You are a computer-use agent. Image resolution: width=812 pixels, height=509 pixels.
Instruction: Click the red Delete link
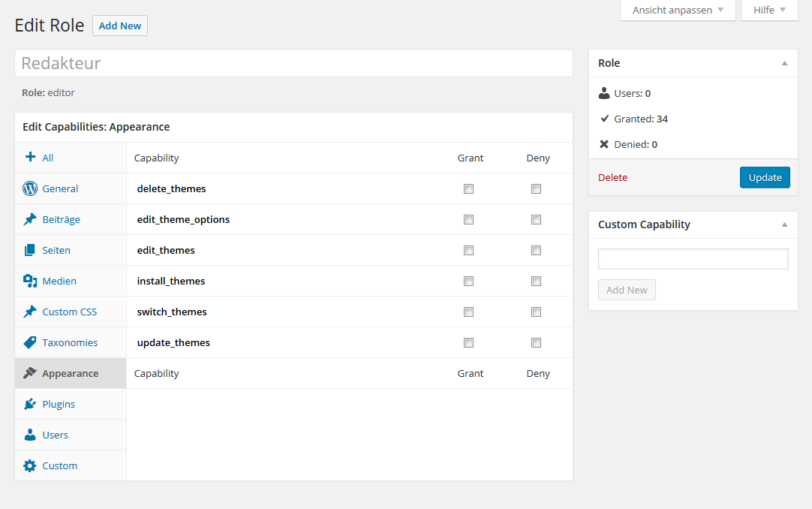click(612, 178)
